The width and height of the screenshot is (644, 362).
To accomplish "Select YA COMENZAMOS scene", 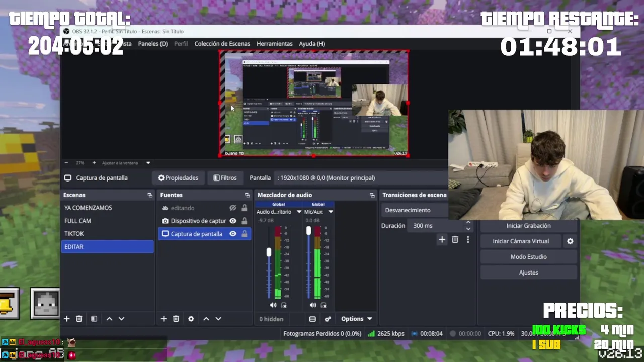I will [107, 208].
